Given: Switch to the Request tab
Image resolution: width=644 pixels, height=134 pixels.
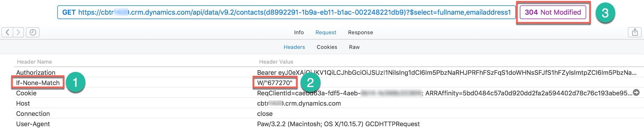Looking at the screenshot, I should 326,33.
